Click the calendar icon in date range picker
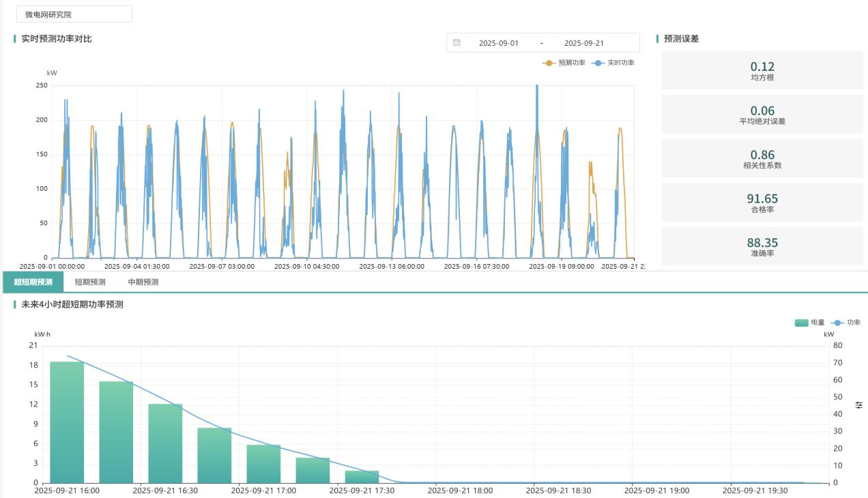Viewport: 868px width, 498px height. coord(457,42)
